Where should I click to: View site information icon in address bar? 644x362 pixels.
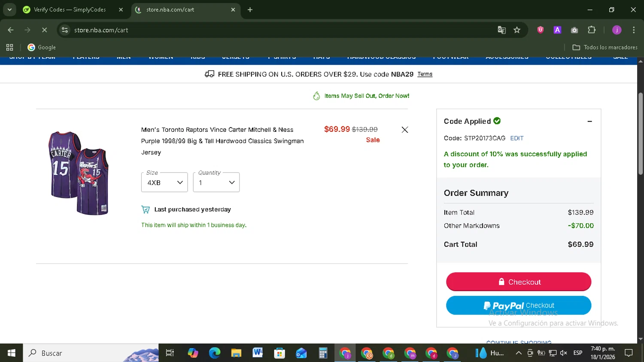click(65, 30)
